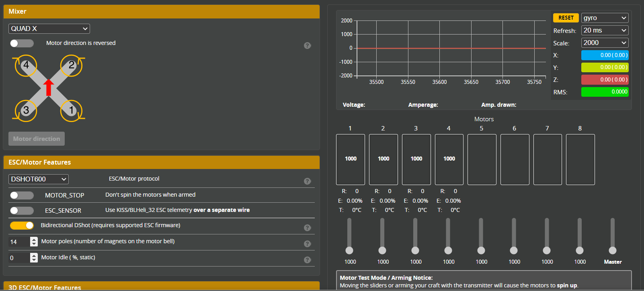Click motor 4 in quad diagram
The width and height of the screenshot is (644, 291).
(26, 65)
